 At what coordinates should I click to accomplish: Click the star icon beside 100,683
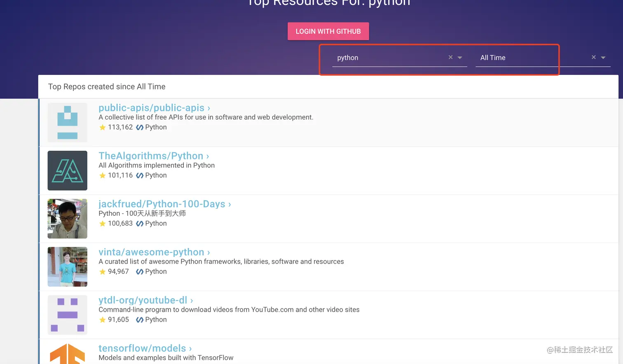pos(103,224)
